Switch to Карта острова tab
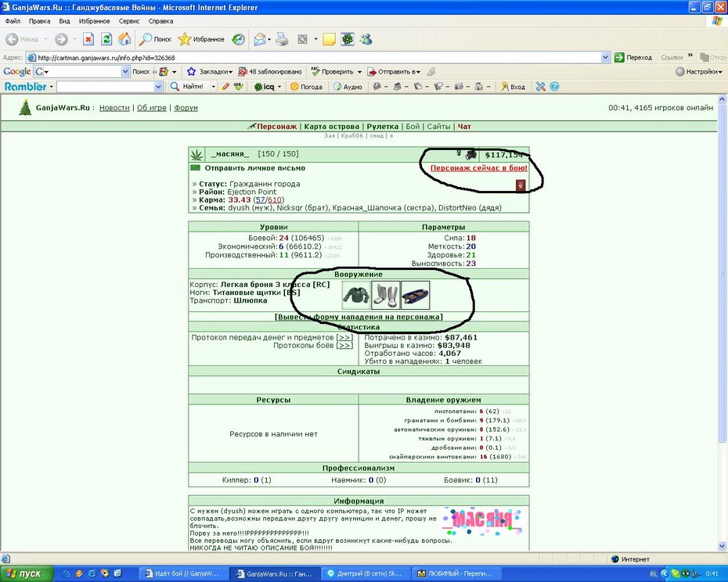The height and width of the screenshot is (582, 728). point(331,126)
